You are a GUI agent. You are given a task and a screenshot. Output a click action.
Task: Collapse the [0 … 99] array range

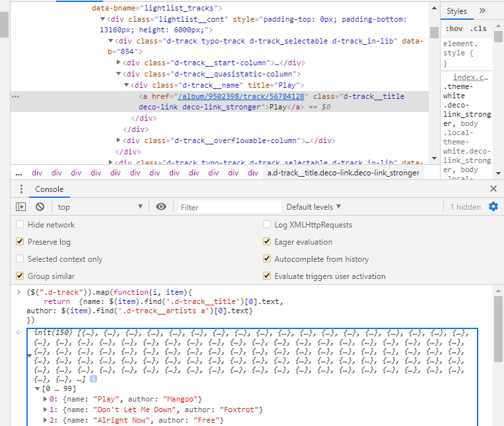coord(38,388)
